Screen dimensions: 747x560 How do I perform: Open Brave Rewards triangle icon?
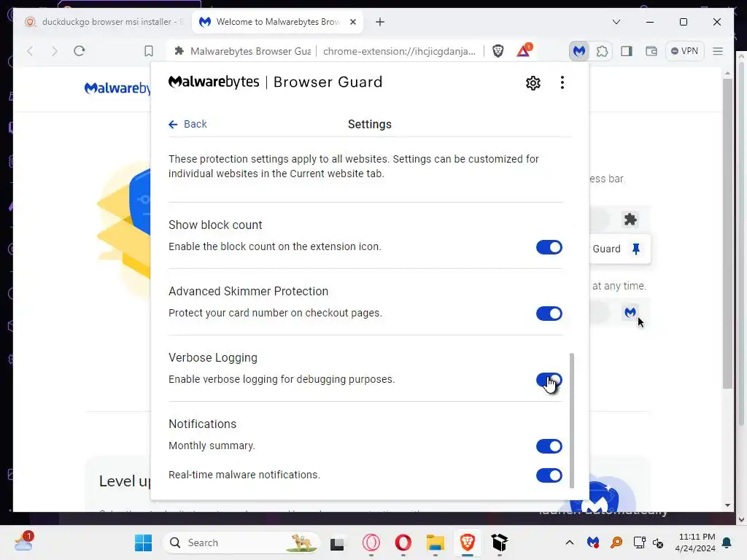524,50
